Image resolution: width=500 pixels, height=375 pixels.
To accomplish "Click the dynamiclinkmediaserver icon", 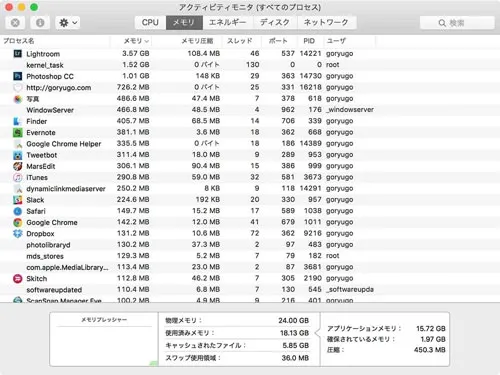I will (18, 189).
